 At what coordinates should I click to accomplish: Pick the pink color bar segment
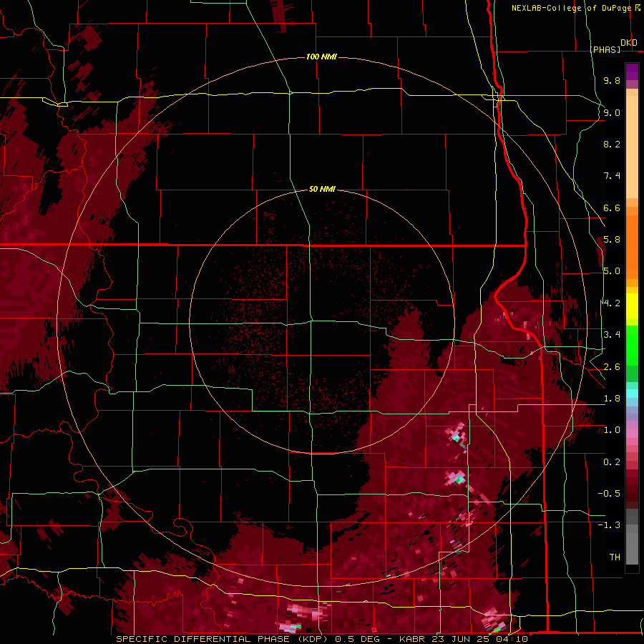click(x=632, y=434)
